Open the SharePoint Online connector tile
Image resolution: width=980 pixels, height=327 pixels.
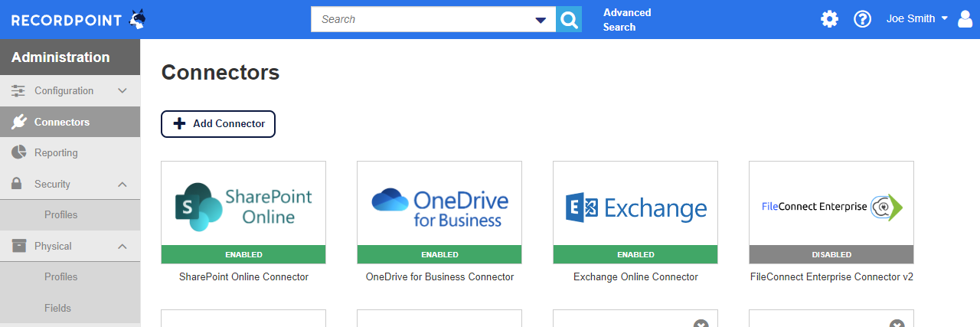point(243,212)
